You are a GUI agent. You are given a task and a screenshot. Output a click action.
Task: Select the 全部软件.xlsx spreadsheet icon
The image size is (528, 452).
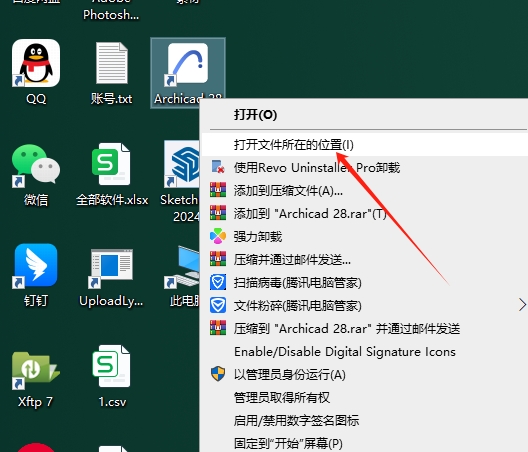(111, 164)
